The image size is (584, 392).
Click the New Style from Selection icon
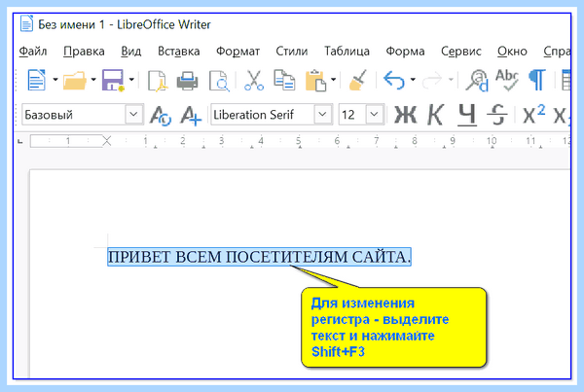pyautogui.click(x=191, y=116)
